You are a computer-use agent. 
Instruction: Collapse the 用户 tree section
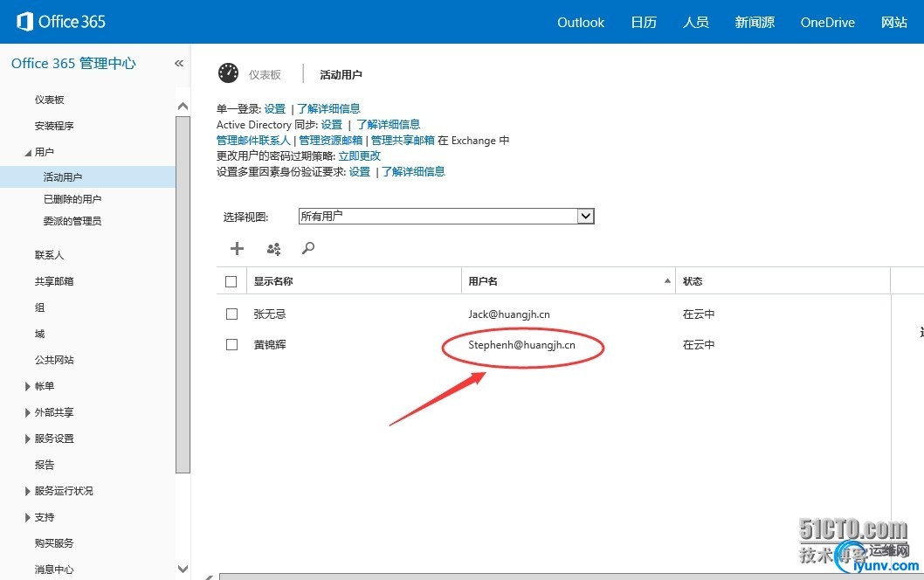click(x=28, y=153)
